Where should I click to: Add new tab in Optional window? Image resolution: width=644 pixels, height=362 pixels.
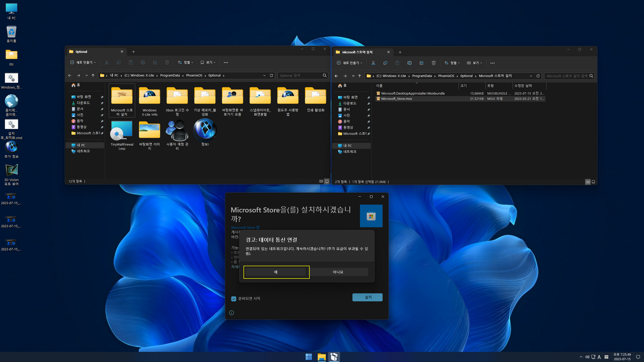134,51
